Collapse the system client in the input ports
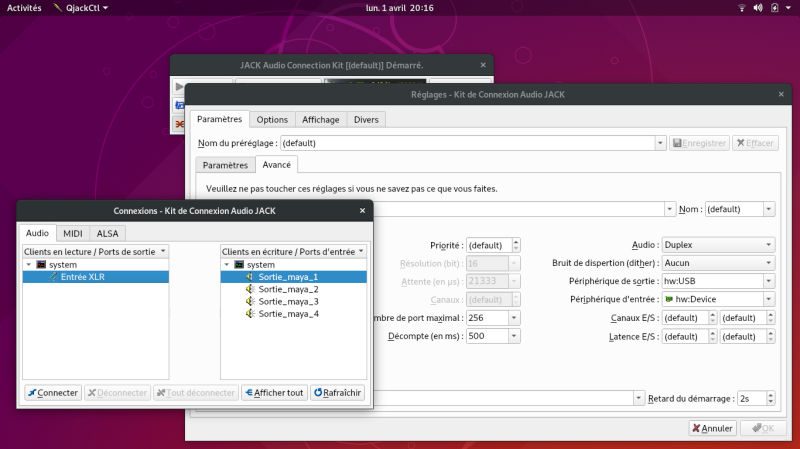Viewport: 800px width, 449px height. (227, 265)
